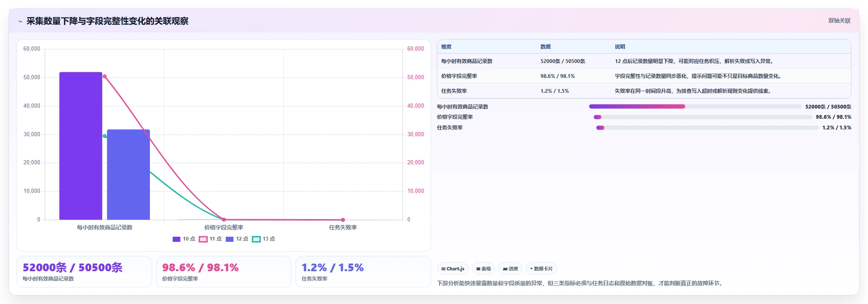Click table data cell 1.2% / 1.5%
This screenshot has width=868, height=304.
pyautogui.click(x=555, y=91)
